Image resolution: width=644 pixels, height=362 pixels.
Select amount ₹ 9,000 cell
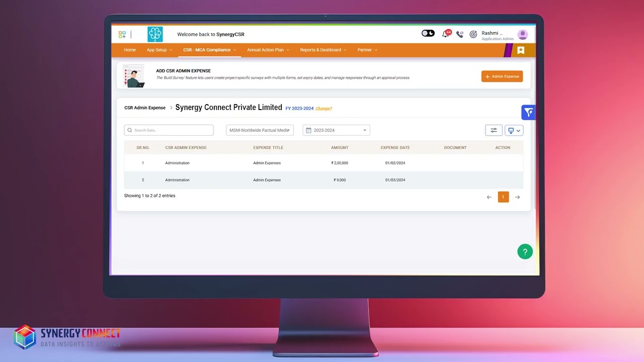click(x=340, y=180)
